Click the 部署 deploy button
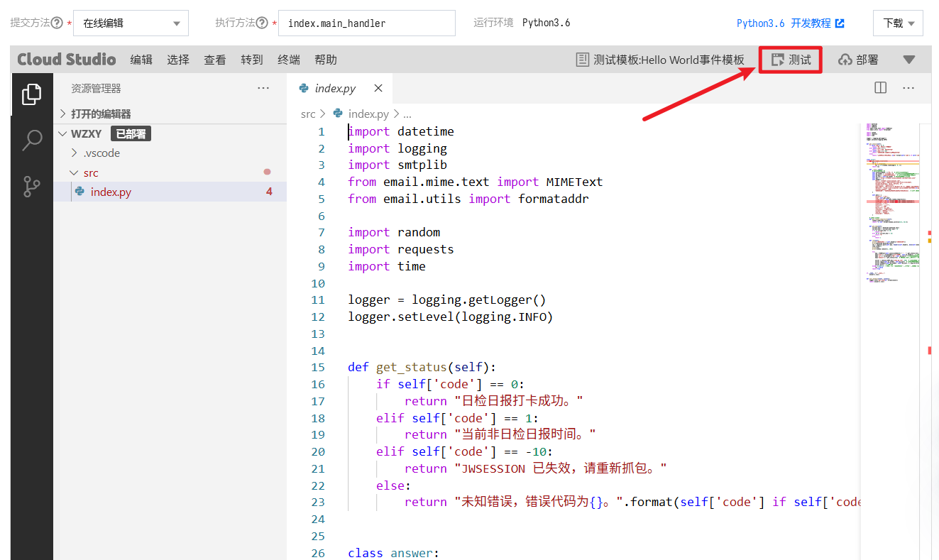This screenshot has width=939, height=560. 858,60
